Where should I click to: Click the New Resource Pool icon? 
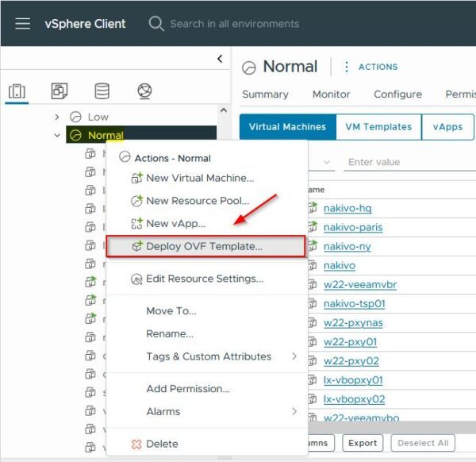136,201
